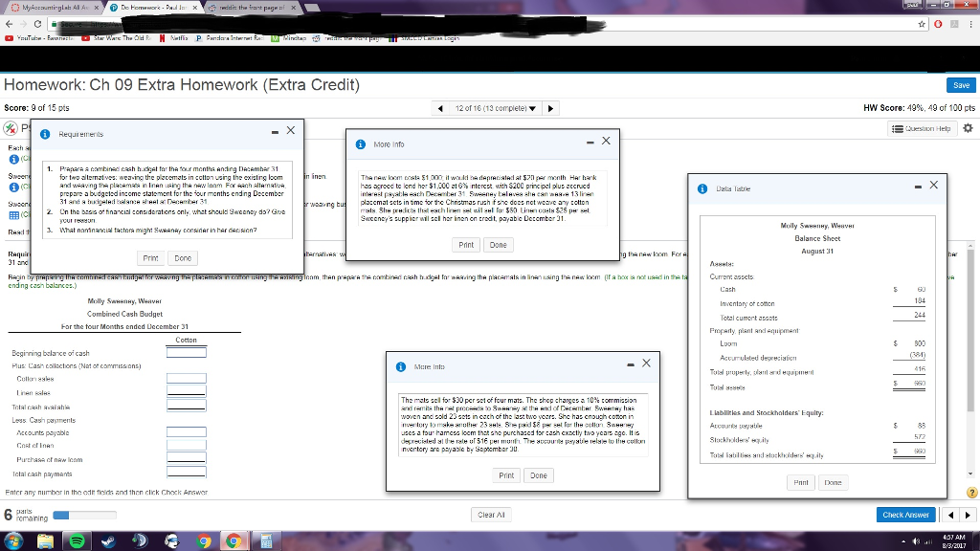The width and height of the screenshot is (980, 551).
Task: Open question selector dropdown 12 of 16
Action: click(496, 108)
